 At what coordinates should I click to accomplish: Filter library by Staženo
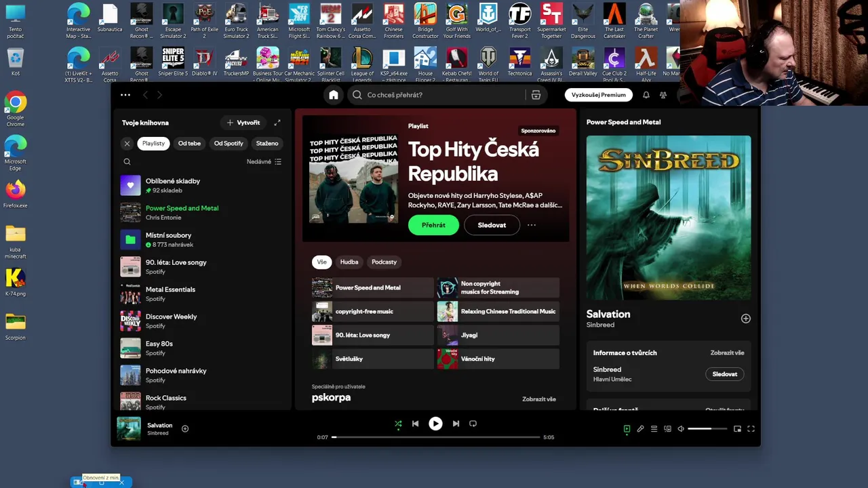click(x=267, y=144)
